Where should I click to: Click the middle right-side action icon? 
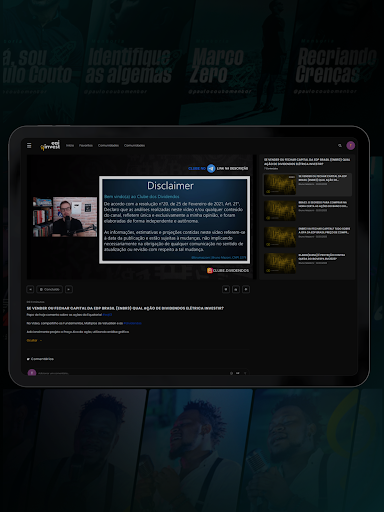tap(236, 289)
